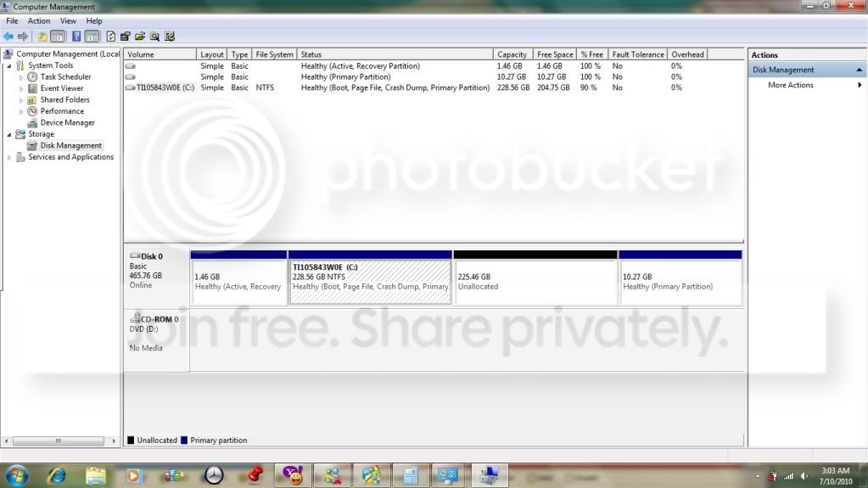Image resolution: width=868 pixels, height=488 pixels.
Task: Sort by the Volume column header
Action: pos(160,54)
